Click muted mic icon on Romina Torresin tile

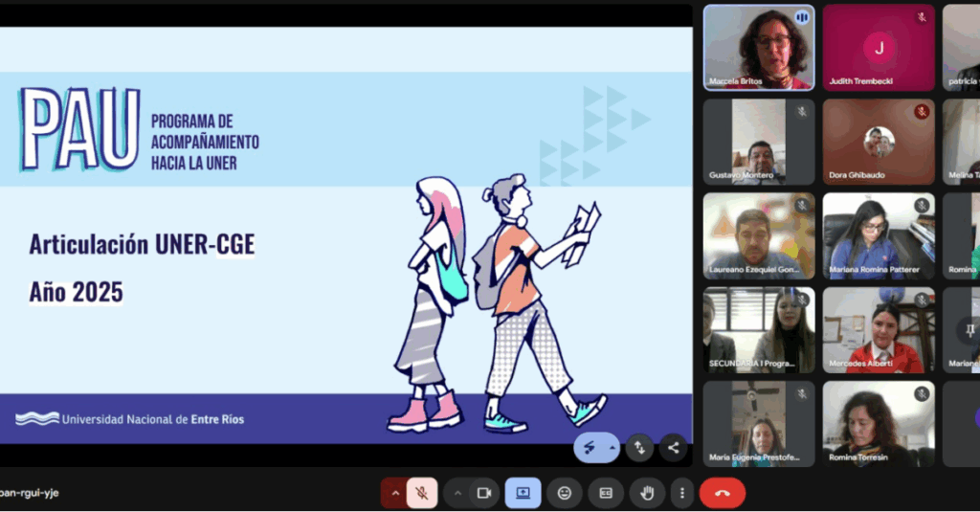[x=922, y=394]
